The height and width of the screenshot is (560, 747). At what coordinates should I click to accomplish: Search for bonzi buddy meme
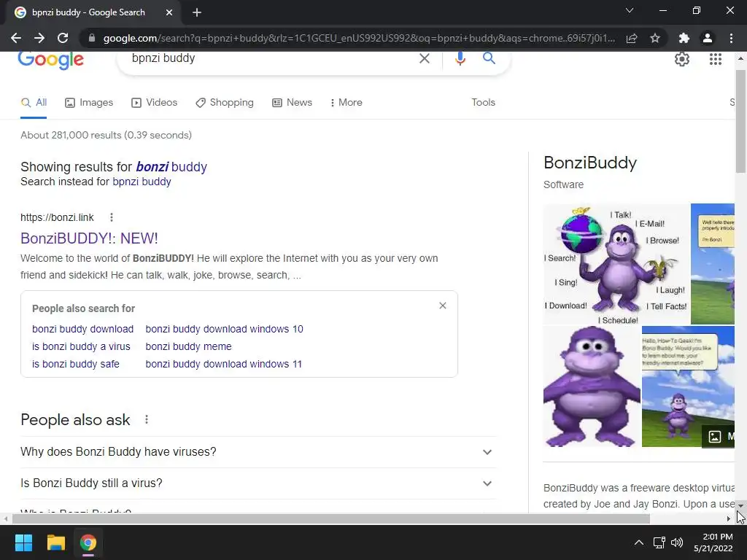point(189,346)
